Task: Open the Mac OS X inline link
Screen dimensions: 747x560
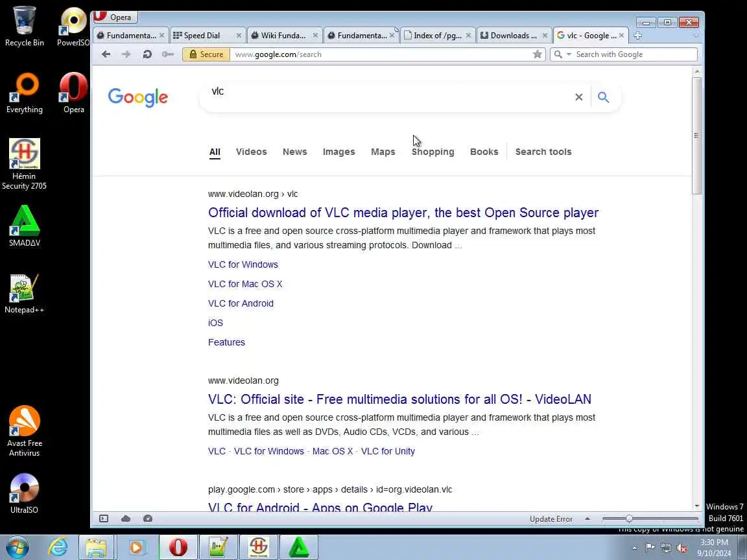Action: point(333,451)
